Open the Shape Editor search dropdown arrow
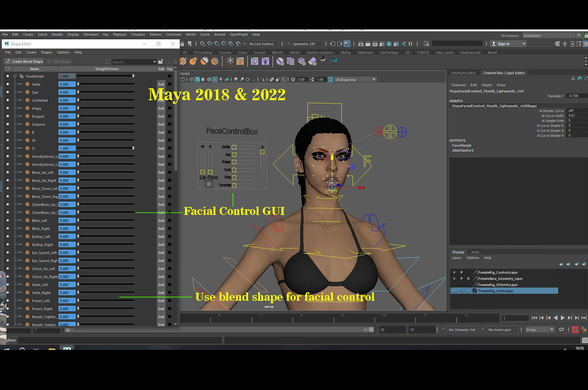The image size is (588, 390). [154, 62]
